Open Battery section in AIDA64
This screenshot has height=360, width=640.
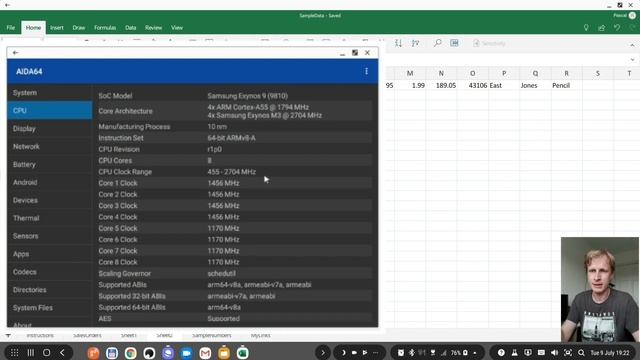(49, 164)
